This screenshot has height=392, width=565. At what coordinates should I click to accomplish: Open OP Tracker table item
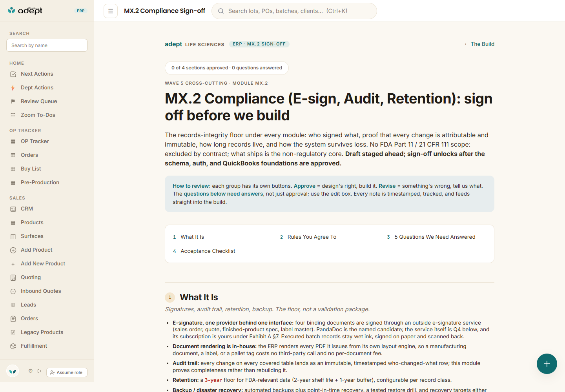click(47, 141)
